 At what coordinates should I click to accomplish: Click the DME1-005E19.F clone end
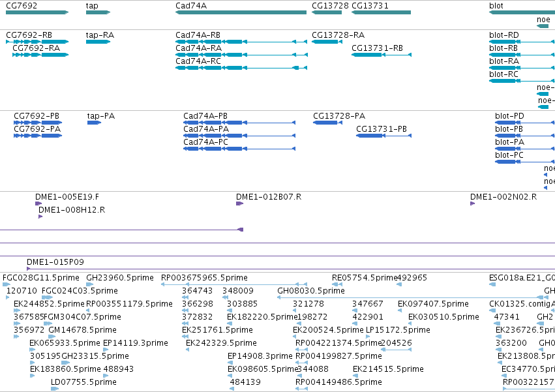pos(38,204)
